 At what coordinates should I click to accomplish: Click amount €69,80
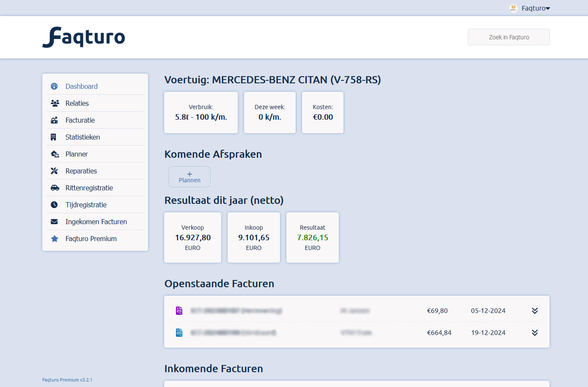point(437,310)
